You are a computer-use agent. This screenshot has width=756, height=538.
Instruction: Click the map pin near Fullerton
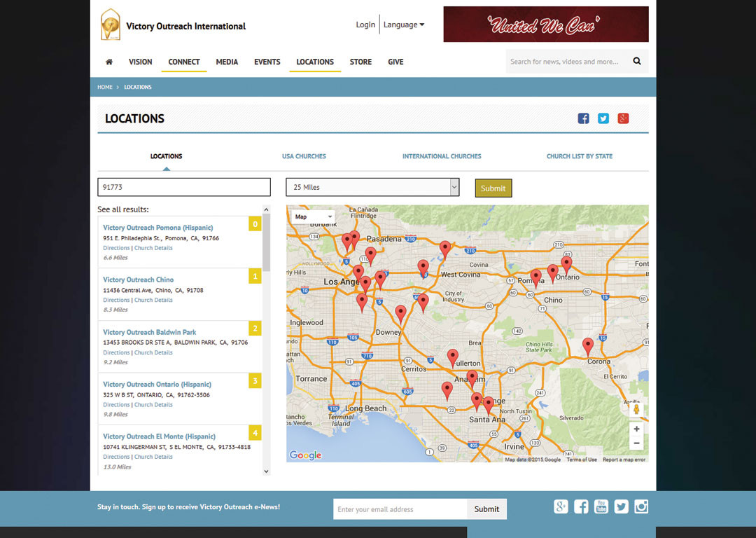(x=452, y=359)
